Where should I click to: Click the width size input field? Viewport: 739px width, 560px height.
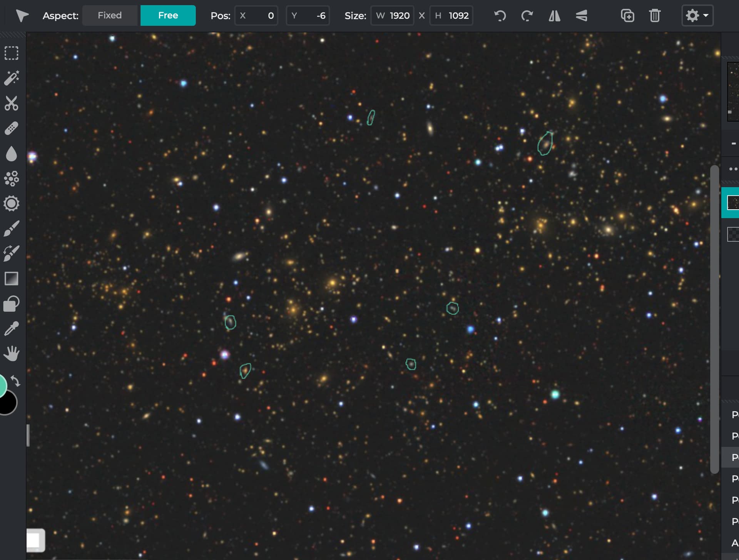click(392, 16)
